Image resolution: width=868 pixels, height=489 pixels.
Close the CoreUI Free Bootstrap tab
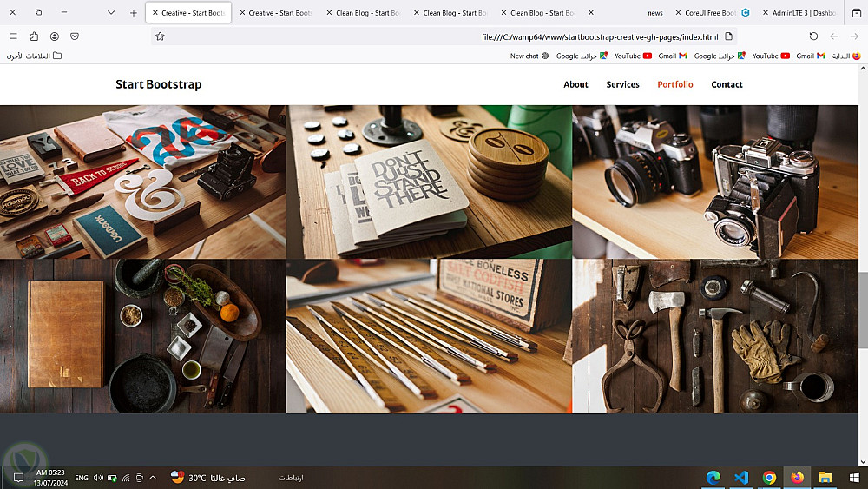pos(678,13)
